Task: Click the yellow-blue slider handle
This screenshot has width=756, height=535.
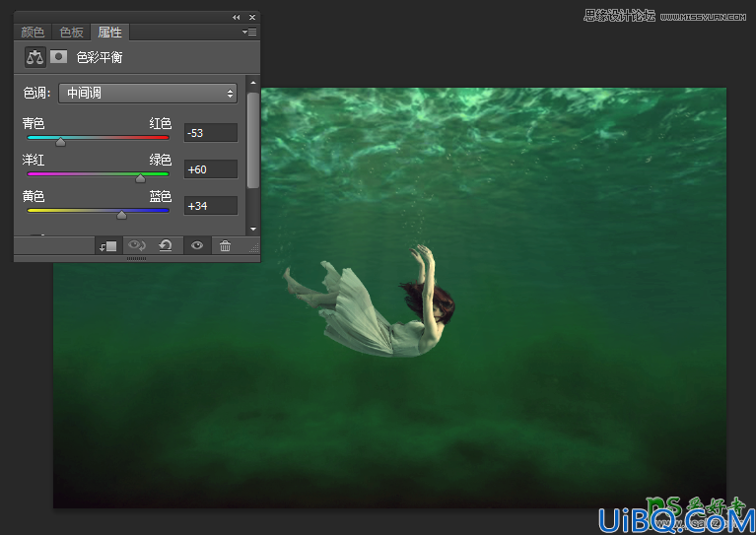Action: (x=121, y=215)
